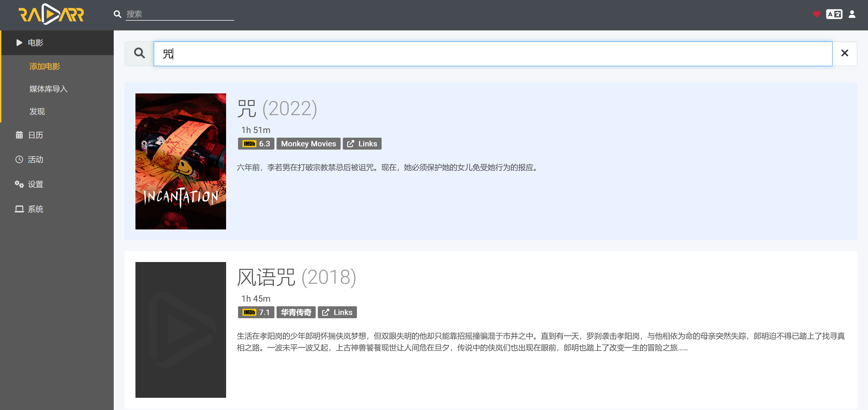This screenshot has width=868, height=410.
Task: Click the gears icon beside 设置
Action: [x=19, y=184]
